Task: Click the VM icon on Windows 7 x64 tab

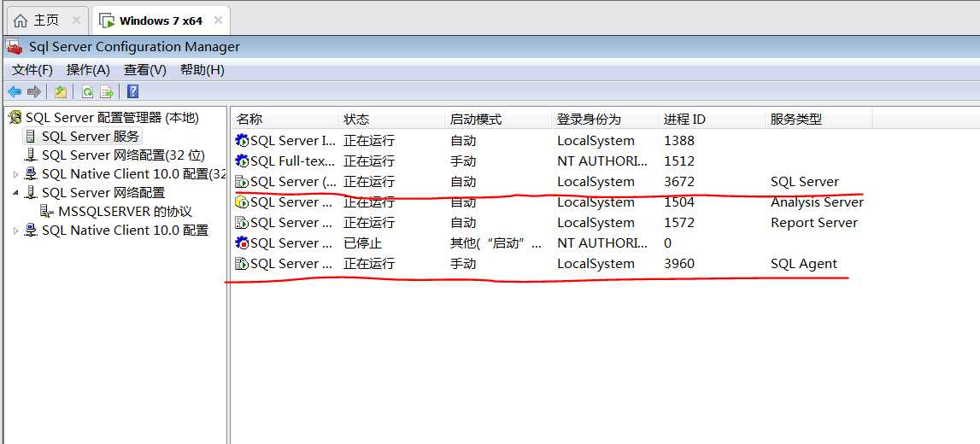Action: (x=107, y=20)
